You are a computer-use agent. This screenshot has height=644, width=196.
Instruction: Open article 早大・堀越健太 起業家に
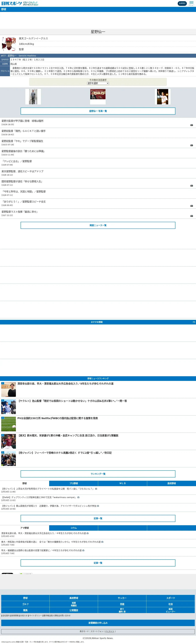point(41,550)
